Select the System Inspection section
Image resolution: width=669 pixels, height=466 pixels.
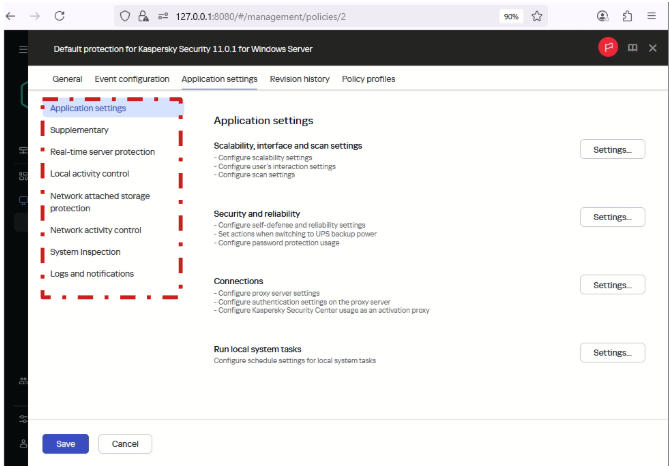point(85,252)
